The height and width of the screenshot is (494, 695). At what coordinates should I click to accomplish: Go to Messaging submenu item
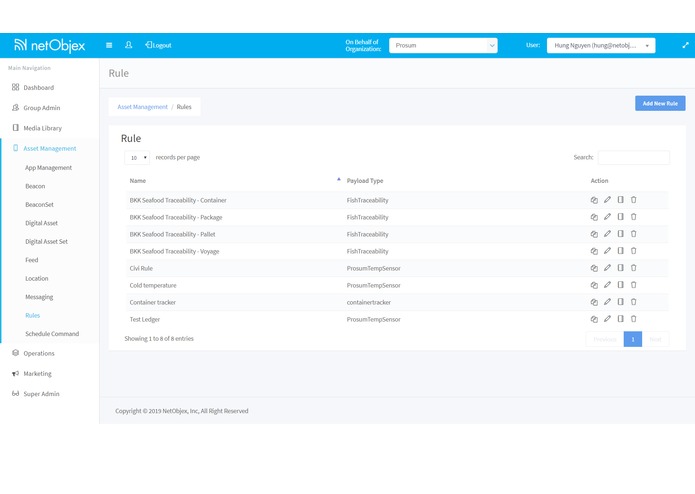pos(39,297)
